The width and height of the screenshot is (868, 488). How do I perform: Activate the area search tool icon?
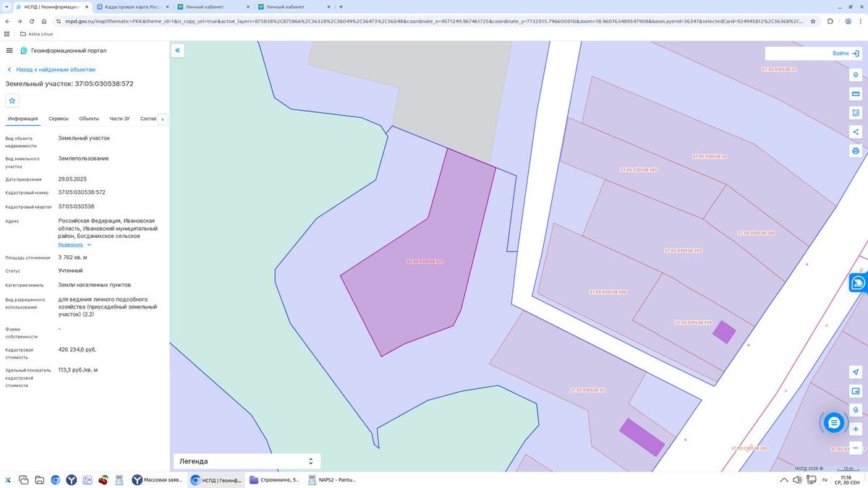click(856, 113)
